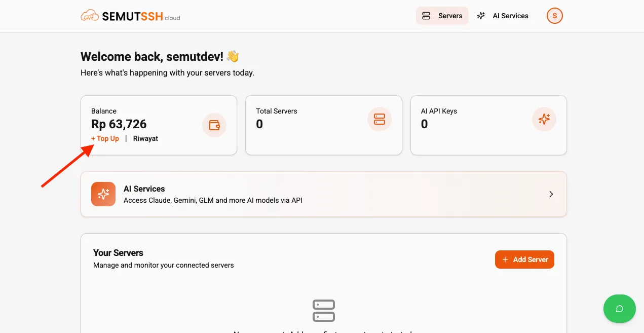This screenshot has width=644, height=333.
Task: Click the Balance amount Rp 63,726
Action: coord(119,124)
